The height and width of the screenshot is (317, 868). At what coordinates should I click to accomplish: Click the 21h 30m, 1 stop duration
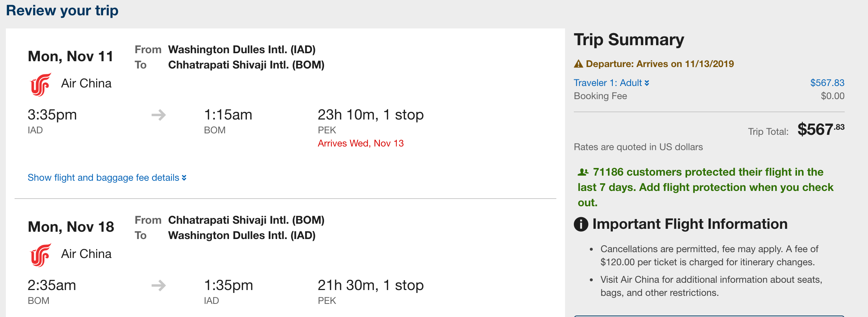(x=370, y=285)
